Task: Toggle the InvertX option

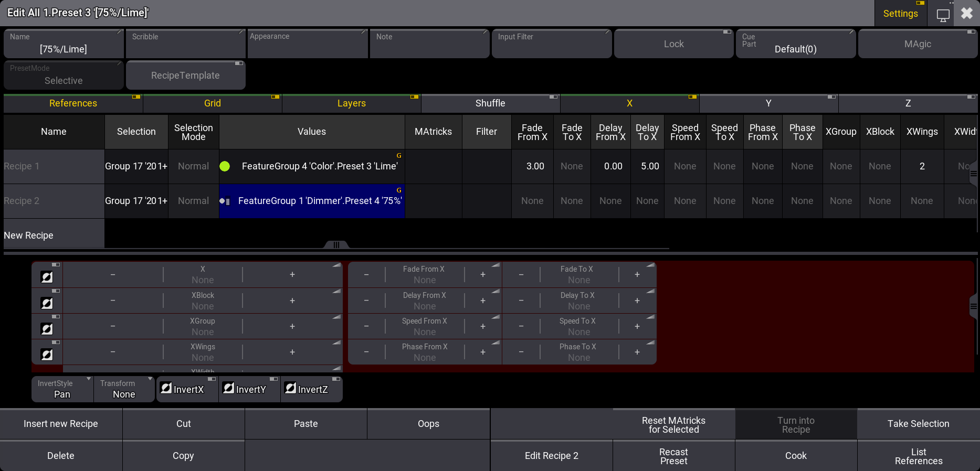Action: pyautogui.click(x=187, y=389)
